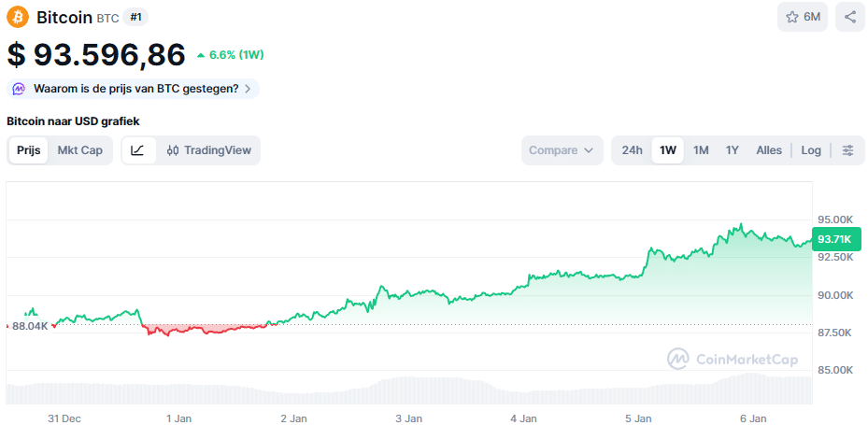Click the #1 rank badge
This screenshot has width=868, height=425.
[x=135, y=17]
